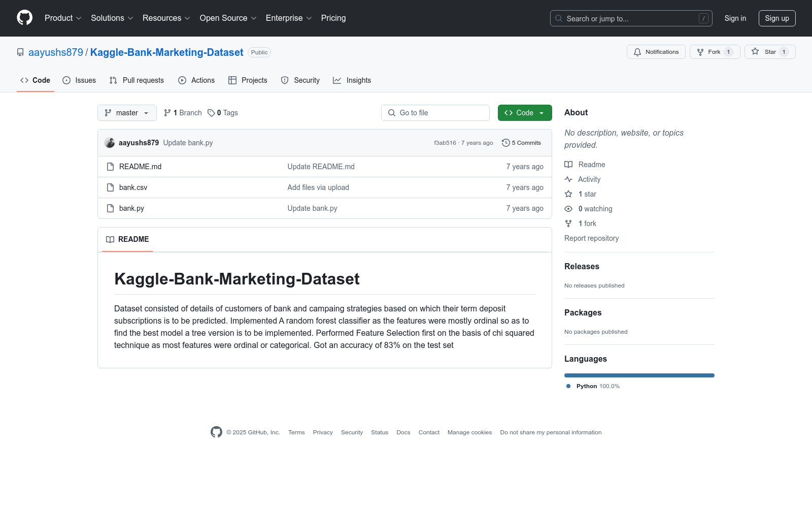Click the Pricing link
This screenshot has height=508, width=812.
(333, 18)
